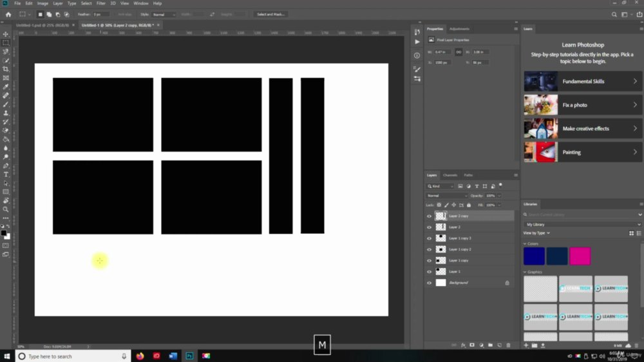Pick the pink library color swatch
Image resolution: width=644 pixels, height=362 pixels.
pos(580,256)
